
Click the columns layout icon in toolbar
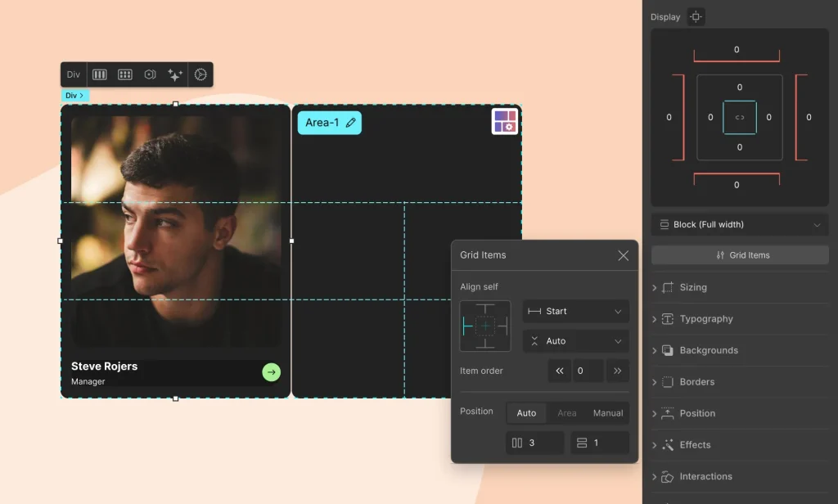click(99, 74)
